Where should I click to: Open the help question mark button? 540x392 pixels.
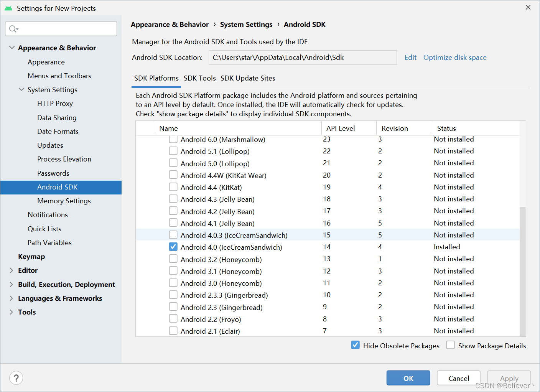(x=16, y=378)
